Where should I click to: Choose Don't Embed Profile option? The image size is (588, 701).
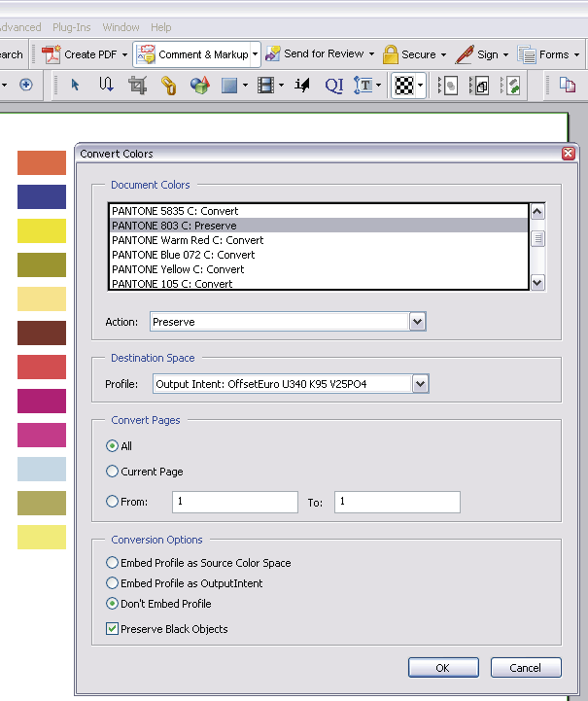[x=112, y=604]
